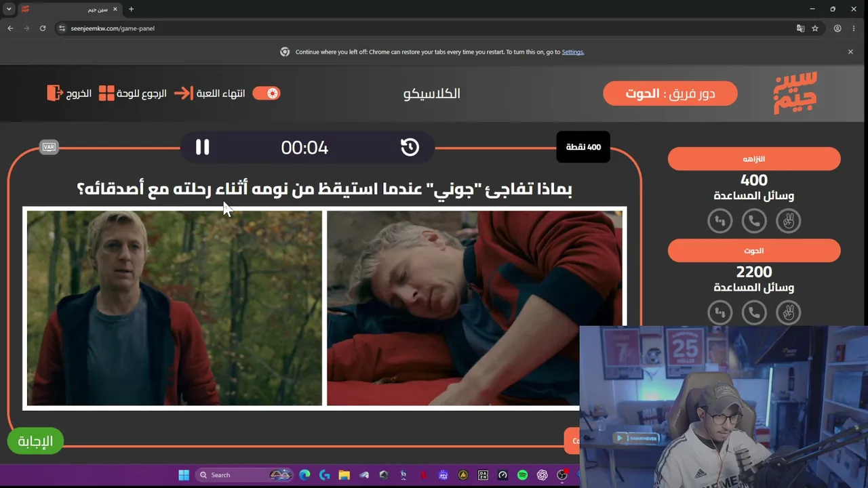Reset the timer with the restart icon

410,147
